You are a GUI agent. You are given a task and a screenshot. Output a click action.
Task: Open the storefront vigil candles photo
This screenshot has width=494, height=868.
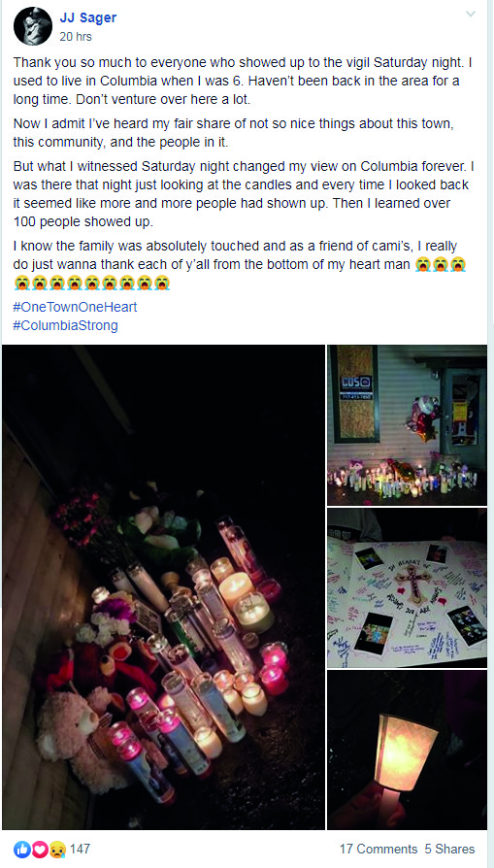(408, 425)
